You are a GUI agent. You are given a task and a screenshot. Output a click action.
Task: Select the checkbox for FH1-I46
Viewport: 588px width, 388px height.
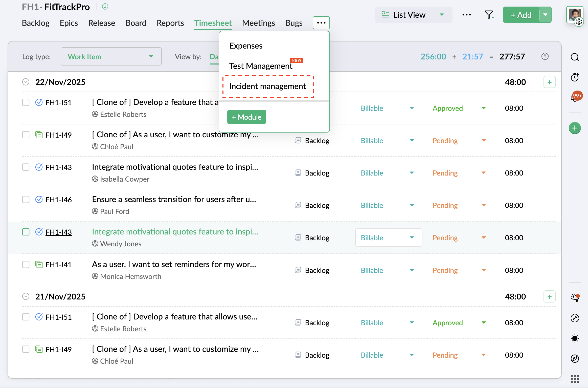click(x=26, y=200)
